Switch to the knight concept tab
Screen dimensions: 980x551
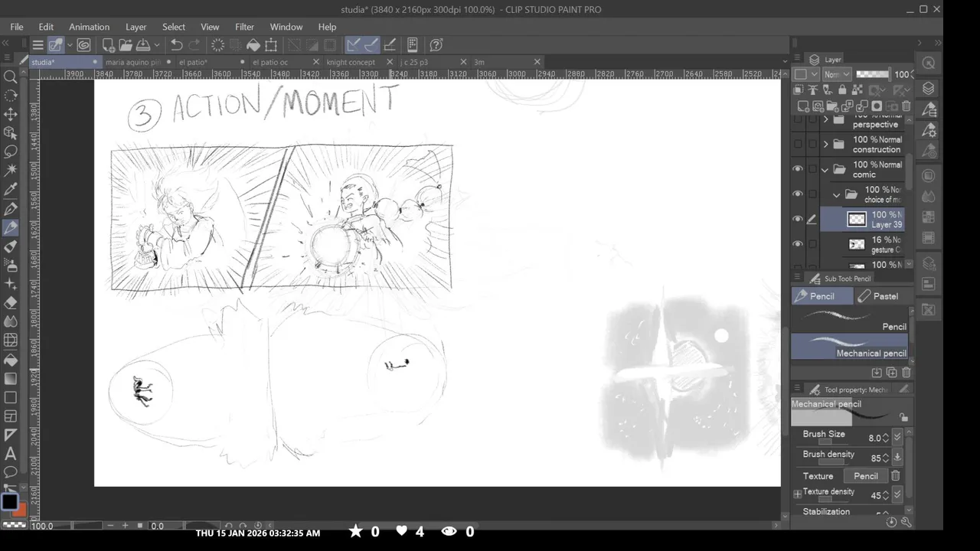[x=351, y=62]
